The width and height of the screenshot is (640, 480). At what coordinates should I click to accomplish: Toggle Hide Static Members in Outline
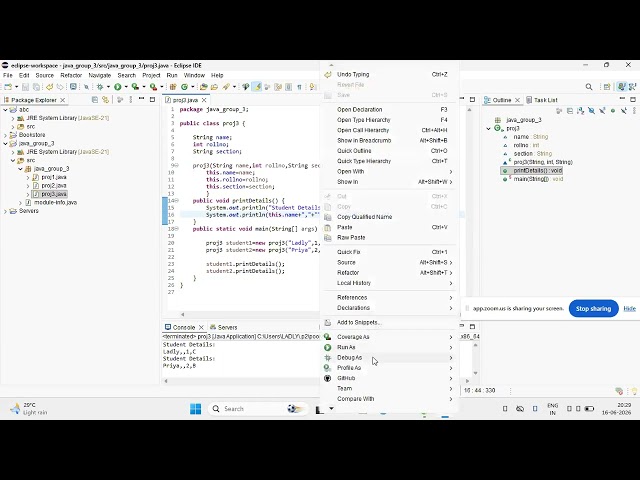[x=602, y=111]
